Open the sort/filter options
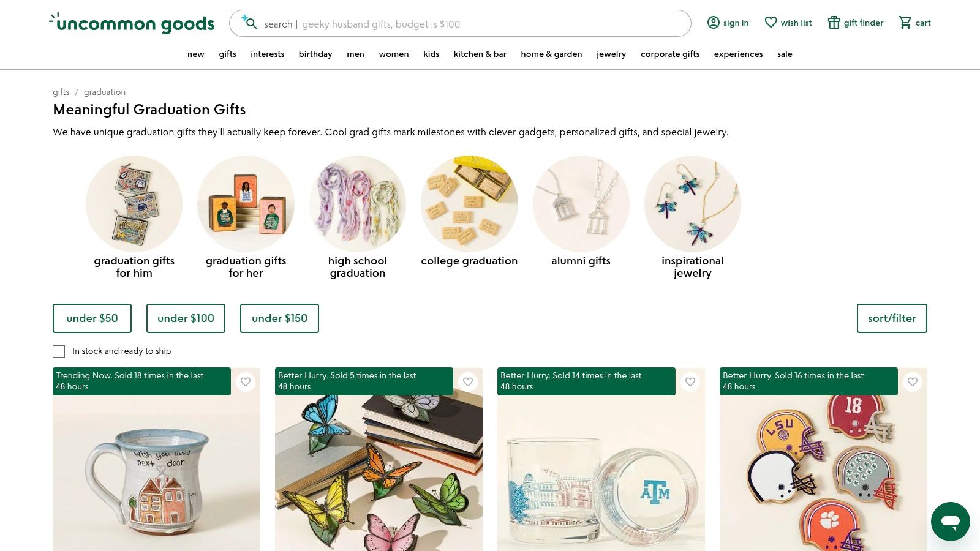Viewport: 980px width, 551px height. coord(892,318)
